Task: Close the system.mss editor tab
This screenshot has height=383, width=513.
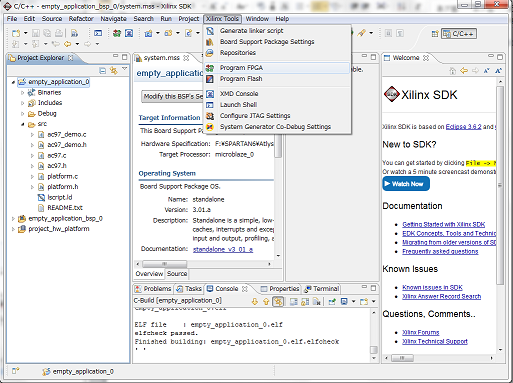Action: (x=186, y=58)
